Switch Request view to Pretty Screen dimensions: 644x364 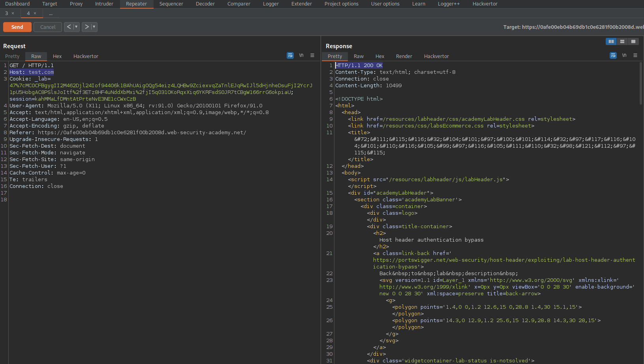[12, 56]
